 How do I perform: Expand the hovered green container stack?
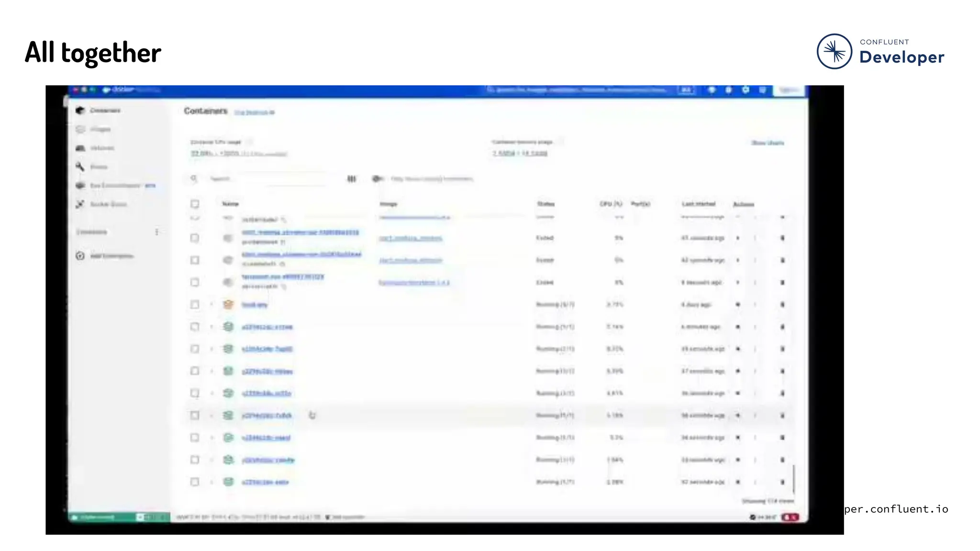[x=212, y=416]
